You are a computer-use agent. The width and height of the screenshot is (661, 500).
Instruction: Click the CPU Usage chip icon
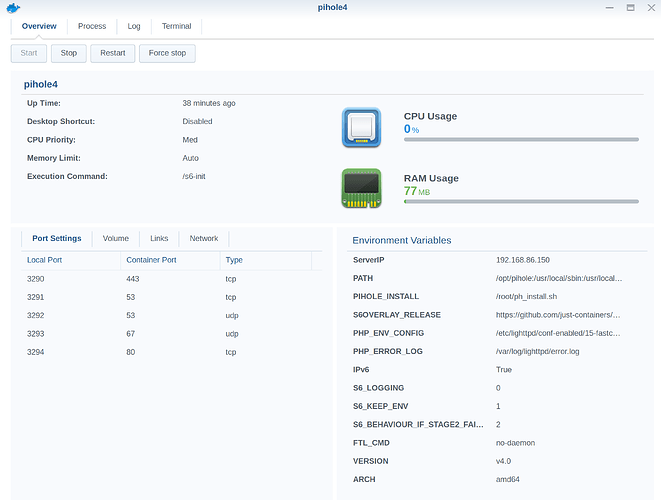coord(361,128)
